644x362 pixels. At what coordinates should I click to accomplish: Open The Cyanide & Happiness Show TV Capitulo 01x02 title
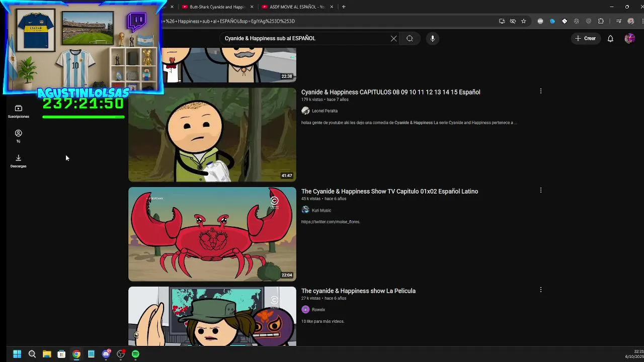(x=389, y=191)
